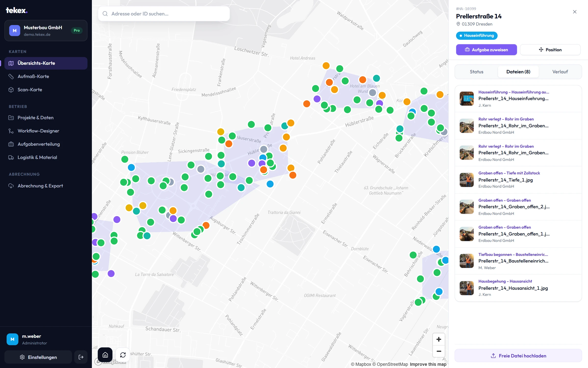Open Prellerstr_14_Baustelleneinrich file thumbnail
Screen dimensions: 588x368
(x=466, y=261)
